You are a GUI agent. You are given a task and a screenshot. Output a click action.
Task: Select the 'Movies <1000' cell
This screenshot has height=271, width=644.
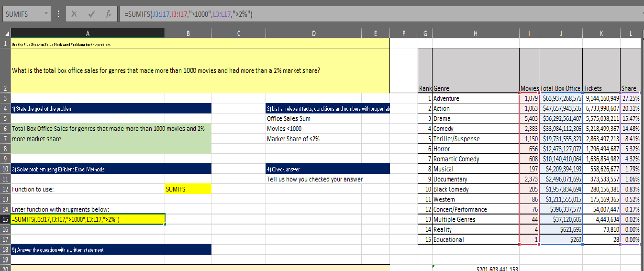click(313, 129)
